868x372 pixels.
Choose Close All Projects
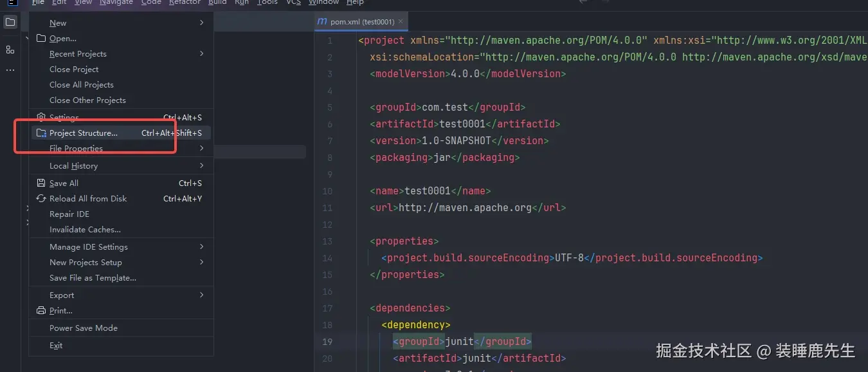pyautogui.click(x=122, y=85)
